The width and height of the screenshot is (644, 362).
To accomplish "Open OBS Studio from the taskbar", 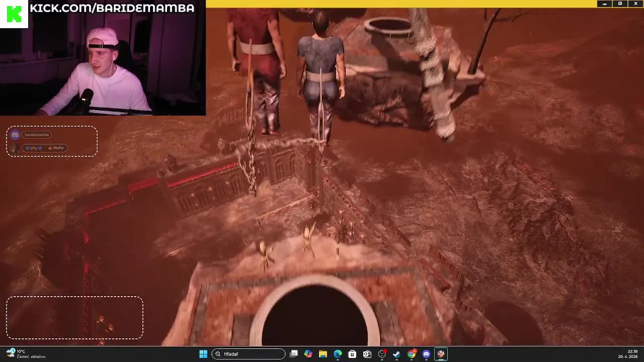I will click(x=382, y=354).
